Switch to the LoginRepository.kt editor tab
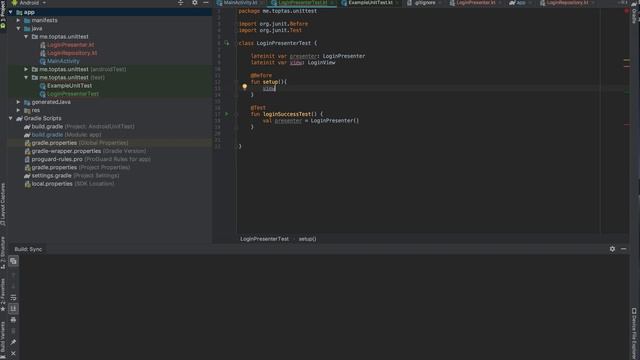The image size is (640, 360). (567, 3)
